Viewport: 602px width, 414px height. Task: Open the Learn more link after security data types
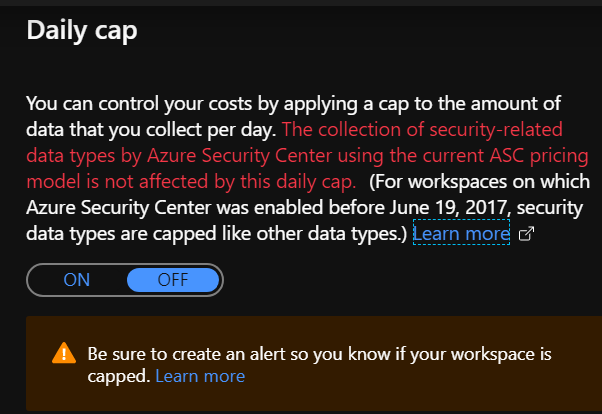461,234
